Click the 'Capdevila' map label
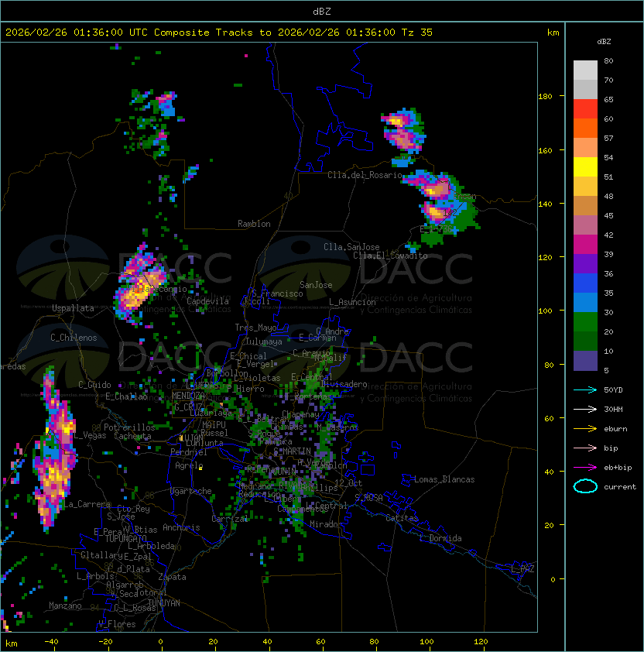The image size is (644, 652). click(208, 301)
